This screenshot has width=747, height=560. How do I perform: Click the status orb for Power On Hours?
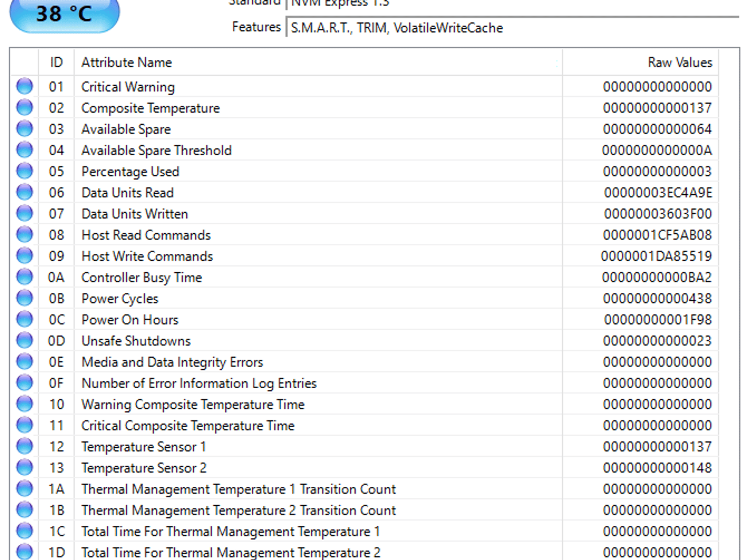point(25,319)
